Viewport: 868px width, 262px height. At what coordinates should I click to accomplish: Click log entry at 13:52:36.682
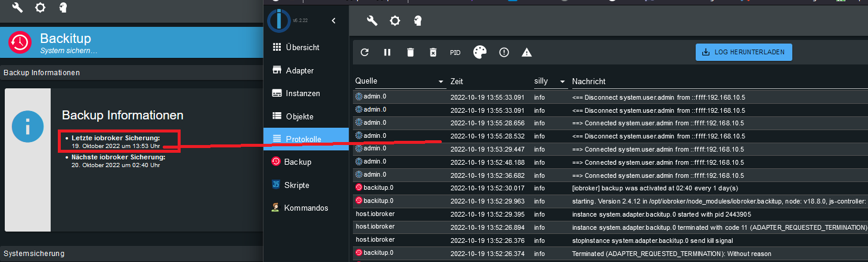point(610,175)
